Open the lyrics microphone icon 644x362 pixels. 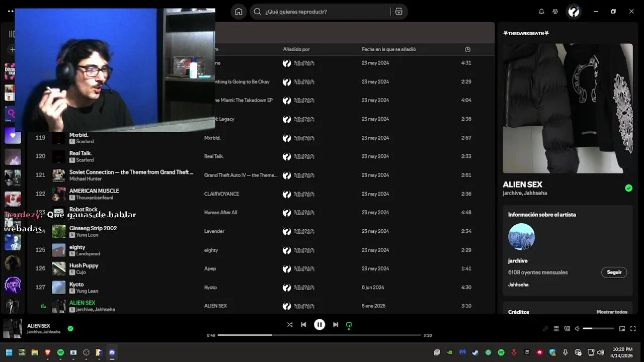pos(545,329)
